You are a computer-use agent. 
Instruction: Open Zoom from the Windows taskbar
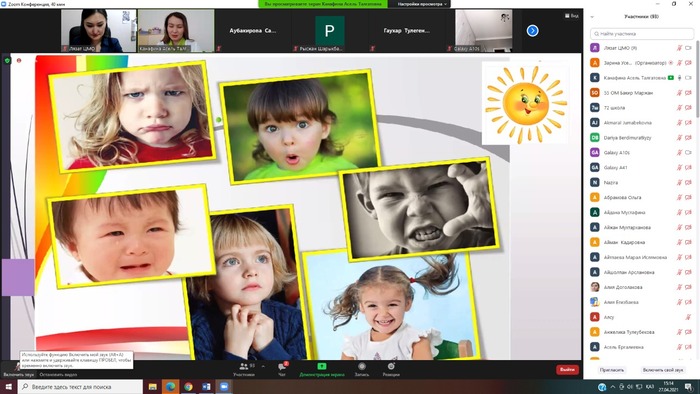coord(224,387)
